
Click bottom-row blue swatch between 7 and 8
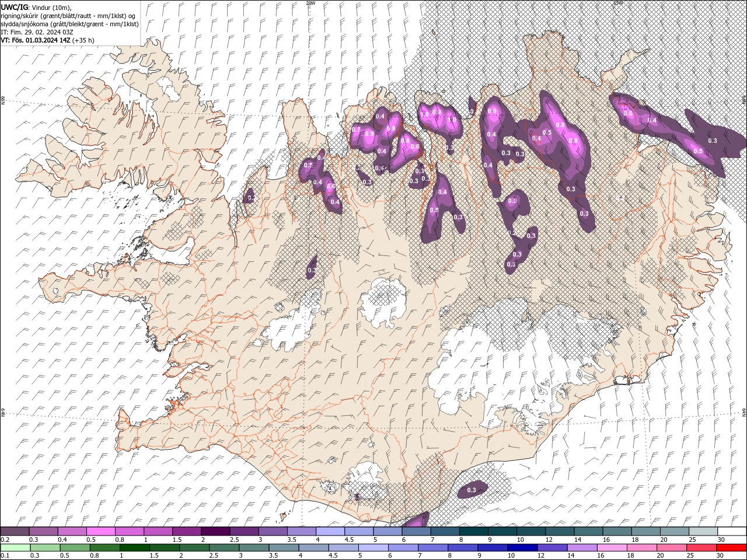click(x=433, y=548)
